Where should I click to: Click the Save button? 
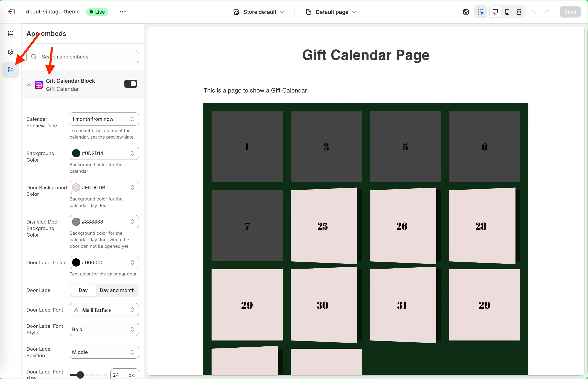coord(570,12)
